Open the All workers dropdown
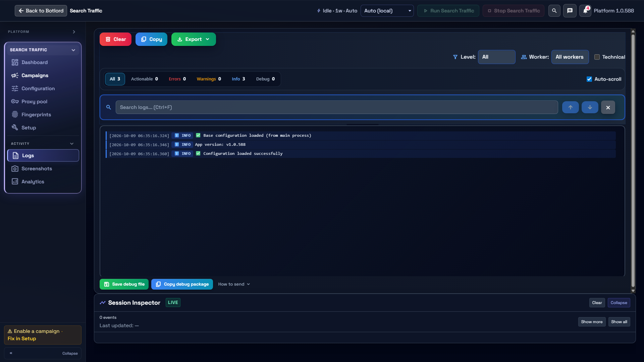This screenshot has width=644, height=362. pos(570,57)
